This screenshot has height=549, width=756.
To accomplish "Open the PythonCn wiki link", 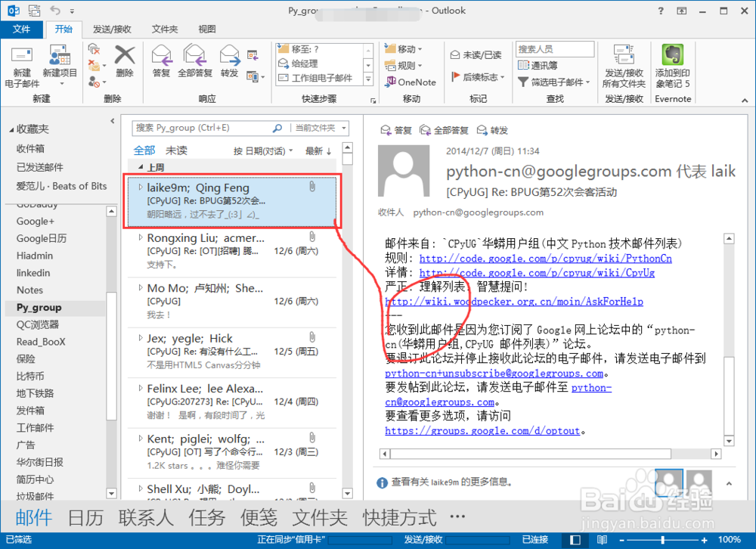I will point(545,259).
